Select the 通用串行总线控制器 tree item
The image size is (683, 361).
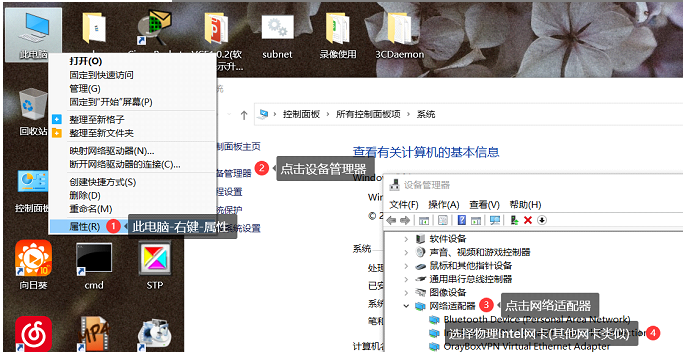click(x=471, y=279)
